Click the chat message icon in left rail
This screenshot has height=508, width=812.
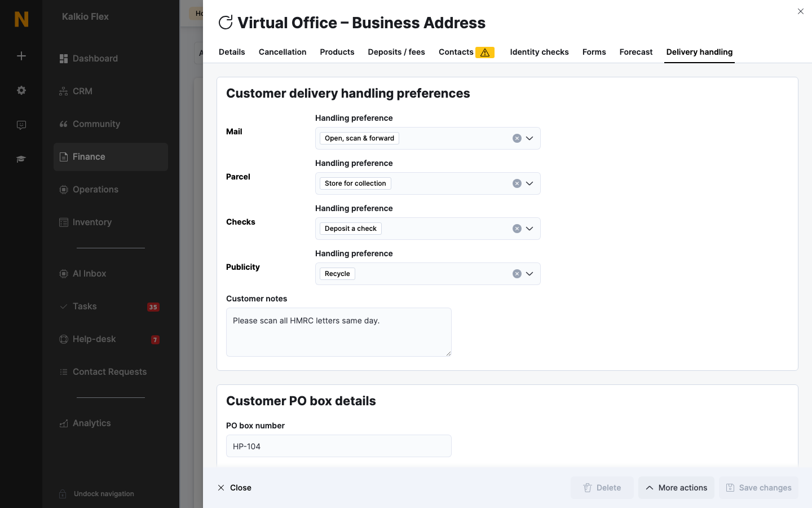21,125
